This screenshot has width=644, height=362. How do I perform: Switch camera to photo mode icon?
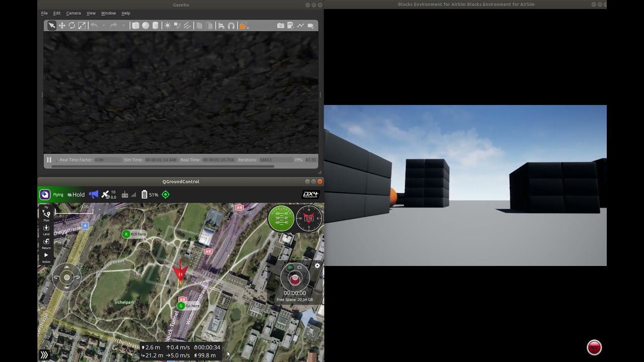[299, 267]
